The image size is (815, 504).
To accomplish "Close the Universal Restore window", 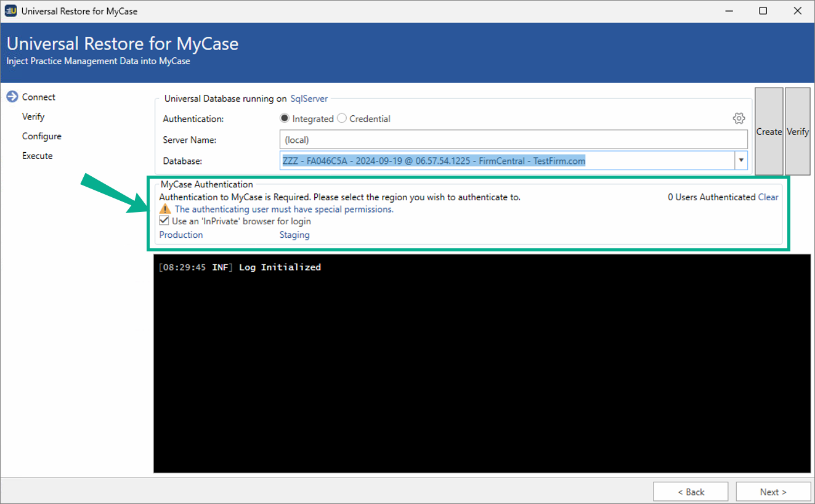I will pos(798,11).
